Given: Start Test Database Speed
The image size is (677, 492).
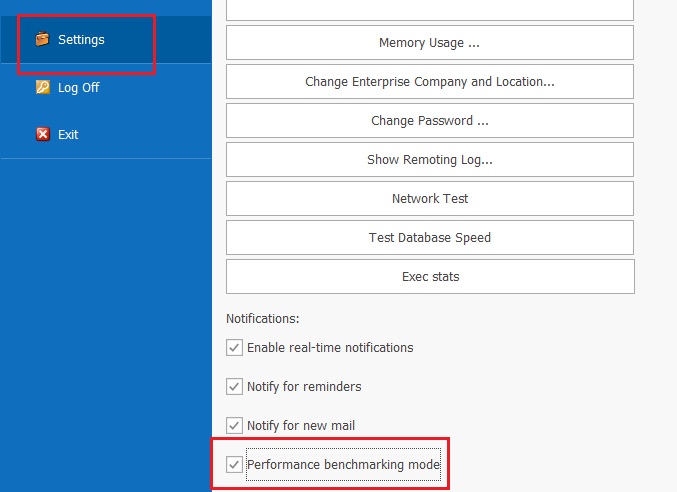Looking at the screenshot, I should 430,237.
